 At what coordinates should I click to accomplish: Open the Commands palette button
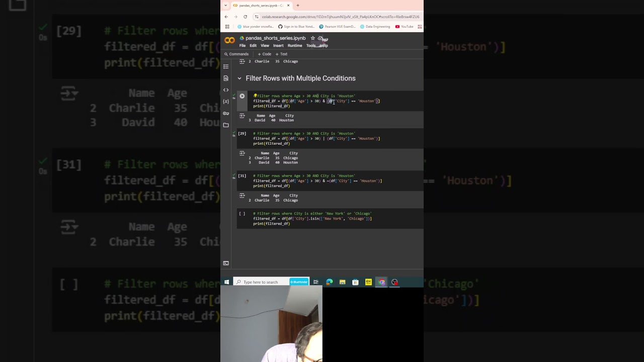pos(236,54)
